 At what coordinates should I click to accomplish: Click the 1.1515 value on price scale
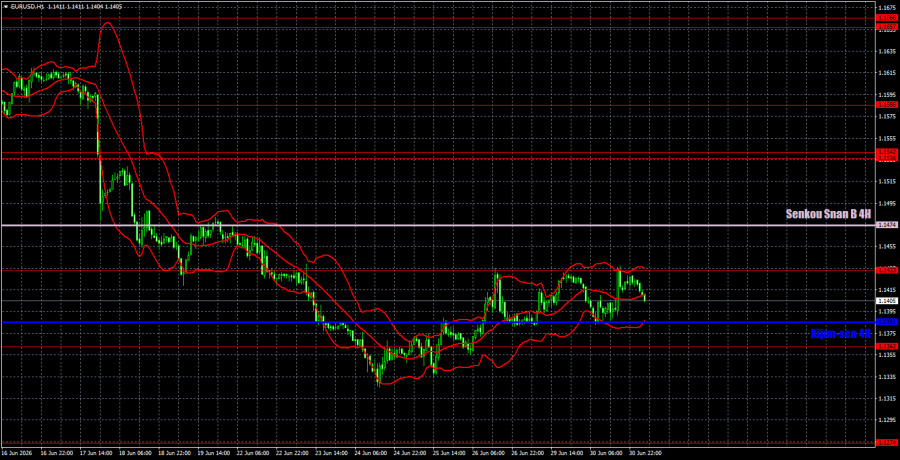pyautogui.click(x=887, y=181)
